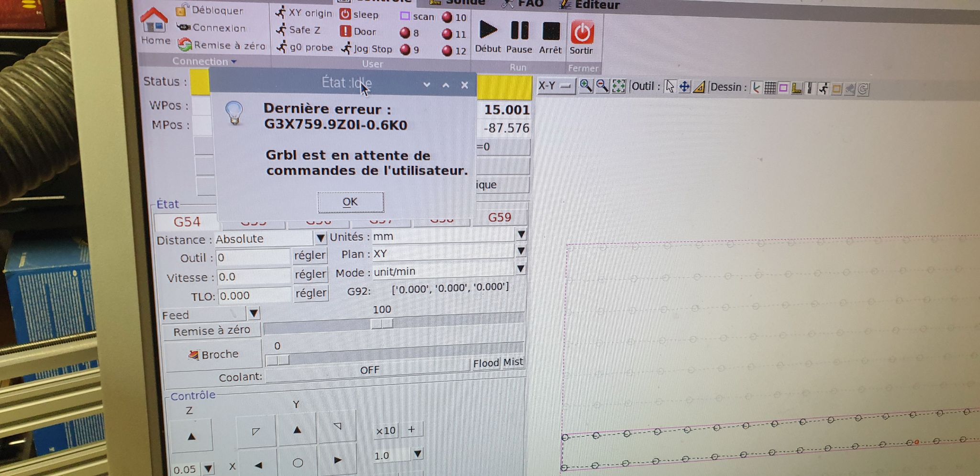Click the TLO input field
Viewport: 980px width, 476px height.
(255, 296)
